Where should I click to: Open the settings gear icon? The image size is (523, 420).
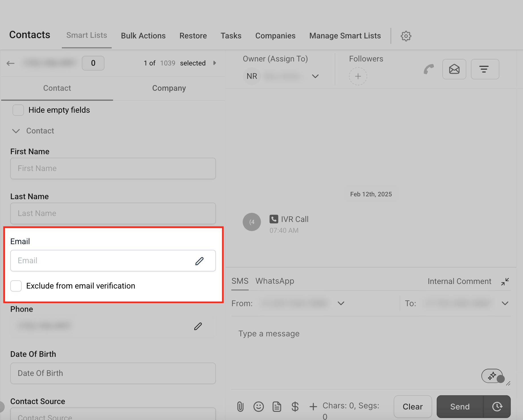pyautogui.click(x=406, y=36)
